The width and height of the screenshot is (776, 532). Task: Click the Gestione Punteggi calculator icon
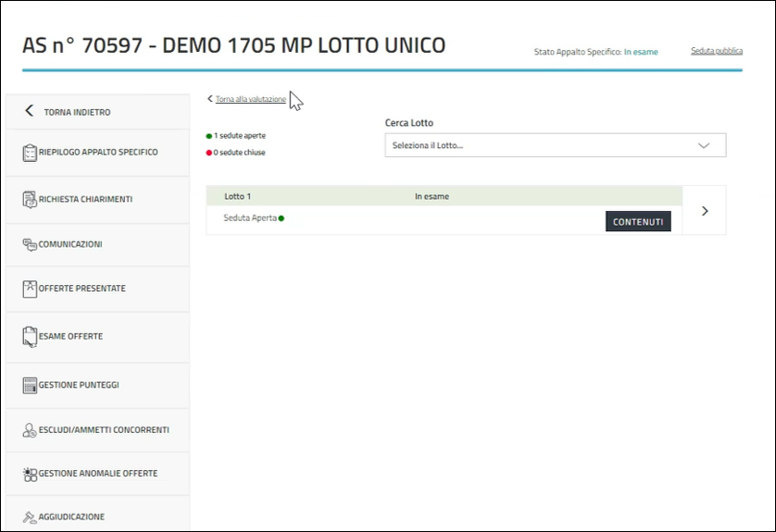[x=30, y=385]
